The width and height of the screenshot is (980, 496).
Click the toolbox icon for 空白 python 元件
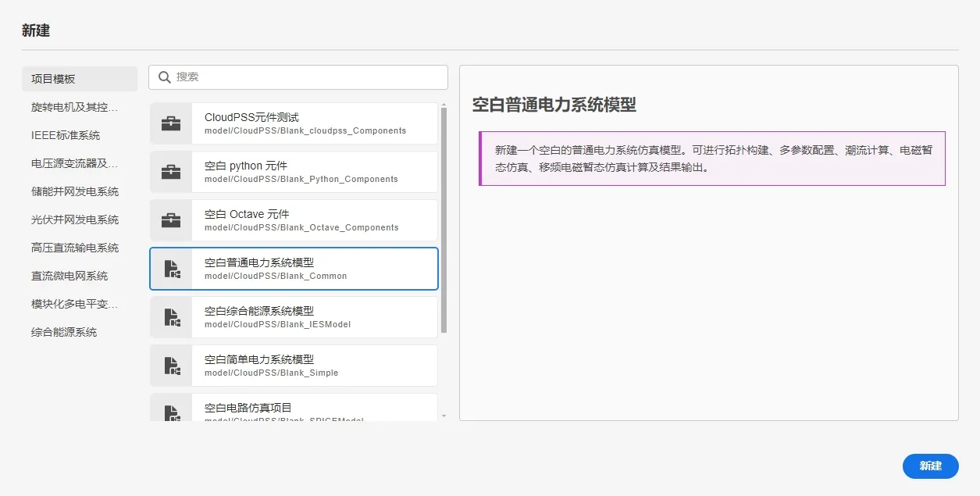coord(170,172)
